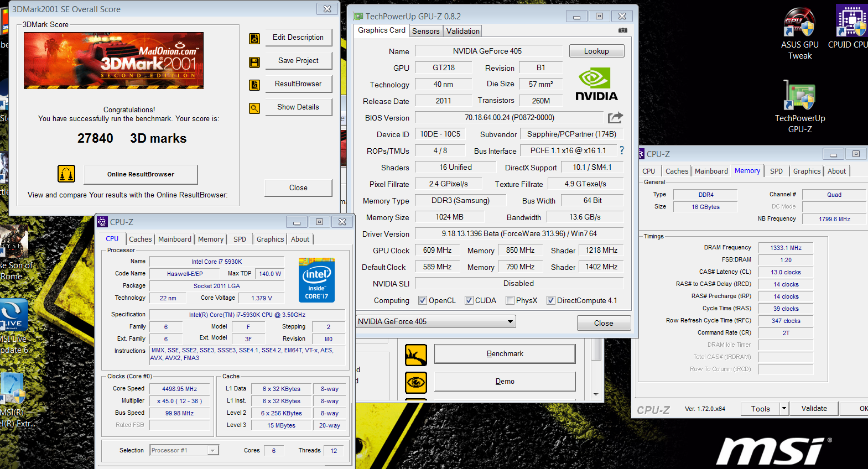
Task: Click the Bus Interface question mark icon
Action: 622,150
